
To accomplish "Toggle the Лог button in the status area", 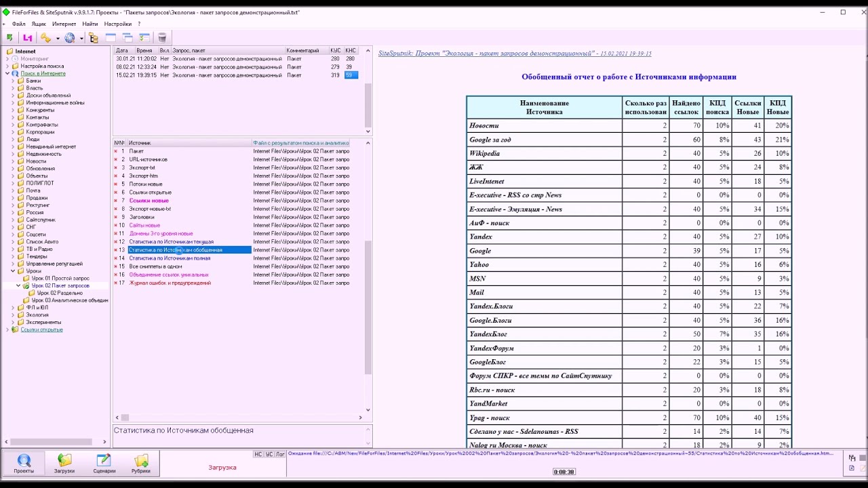I will pos(280,454).
